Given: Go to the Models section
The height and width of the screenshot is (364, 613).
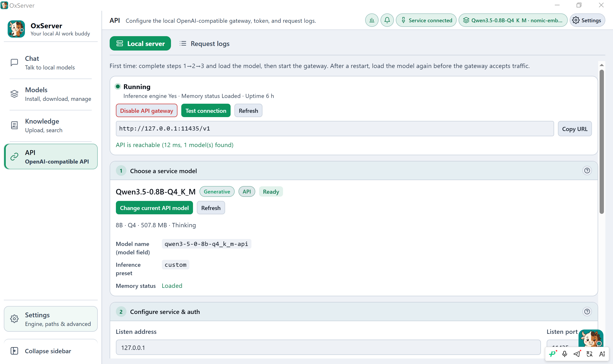Looking at the screenshot, I should pyautogui.click(x=51, y=94).
